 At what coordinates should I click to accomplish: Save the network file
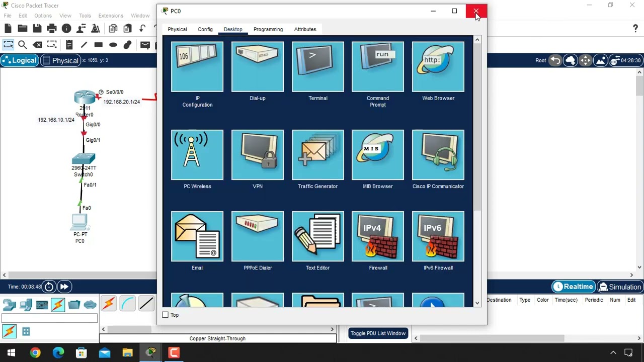(x=37, y=29)
